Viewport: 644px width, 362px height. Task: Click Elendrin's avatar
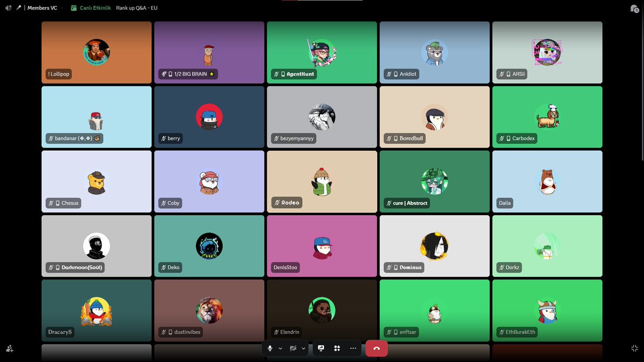[322, 311]
